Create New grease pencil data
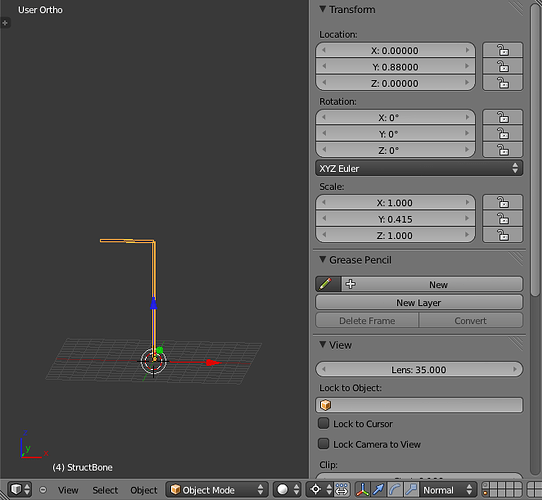Image resolution: width=542 pixels, height=500 pixels. 432,284
